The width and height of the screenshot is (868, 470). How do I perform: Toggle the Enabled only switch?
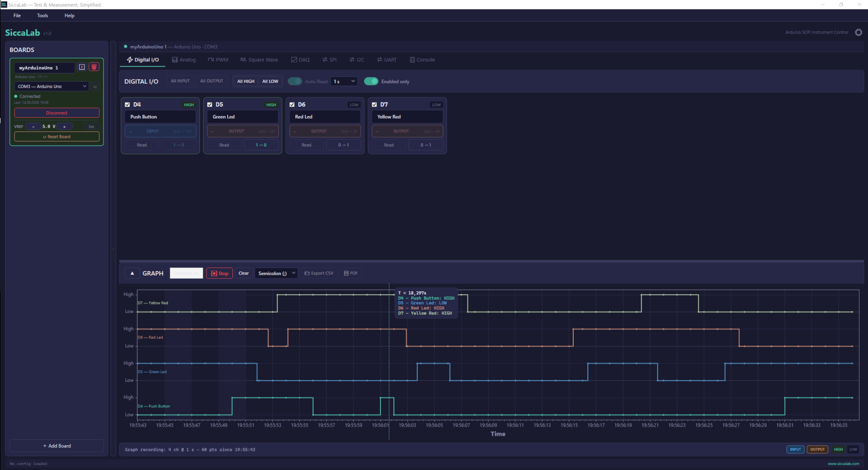point(371,82)
